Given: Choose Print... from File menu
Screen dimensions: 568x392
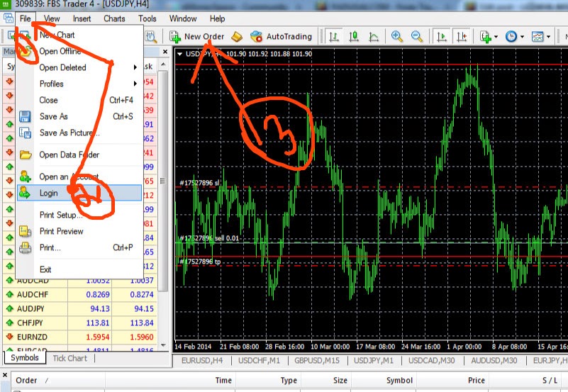Looking at the screenshot, I should click(x=79, y=247).
